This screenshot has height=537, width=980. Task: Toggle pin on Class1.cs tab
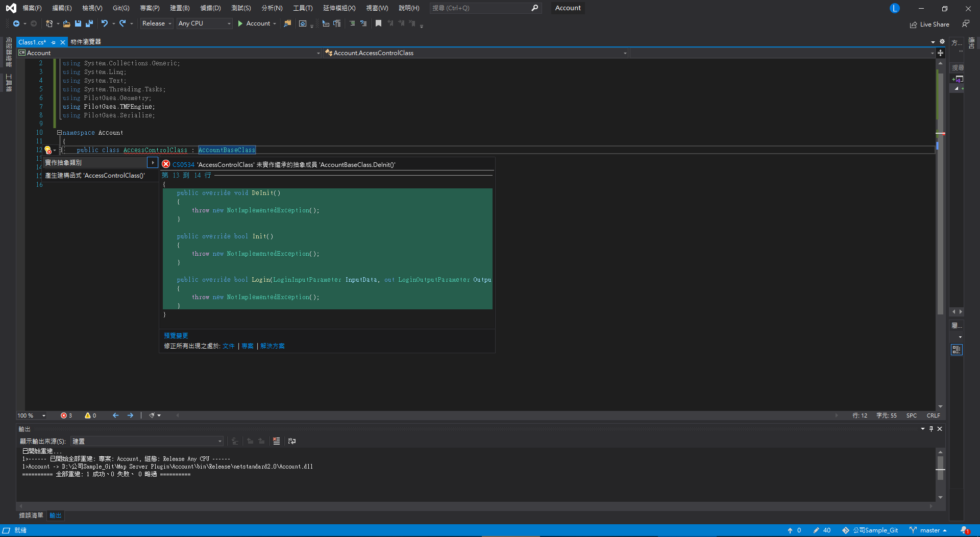[54, 42]
